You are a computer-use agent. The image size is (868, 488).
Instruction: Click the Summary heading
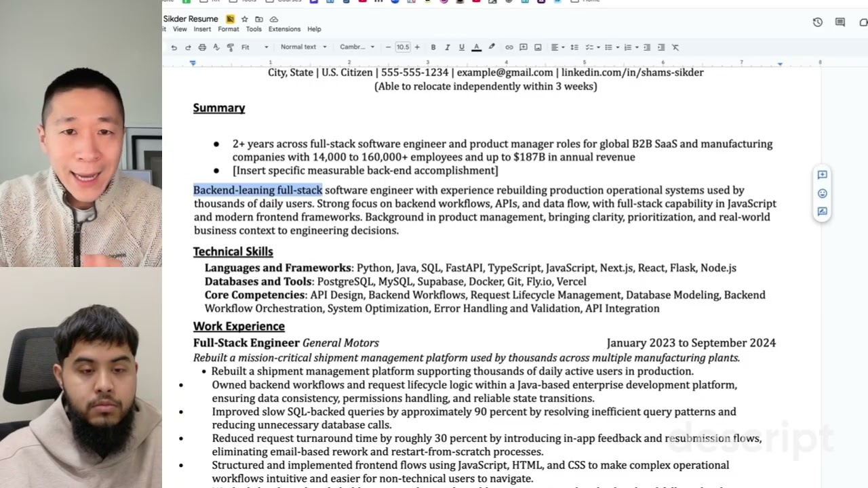pyautogui.click(x=219, y=108)
